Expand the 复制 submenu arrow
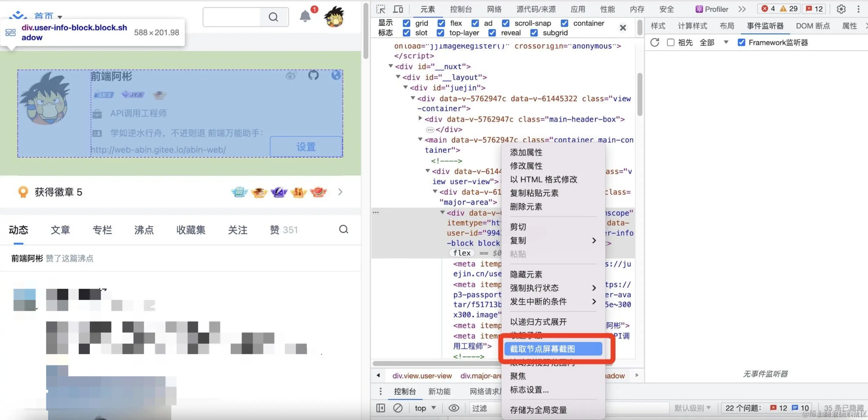 click(x=594, y=240)
